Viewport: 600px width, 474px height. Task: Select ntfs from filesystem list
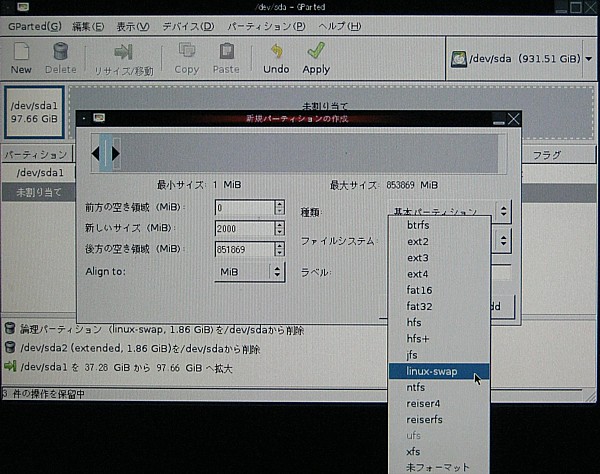[x=439, y=387]
